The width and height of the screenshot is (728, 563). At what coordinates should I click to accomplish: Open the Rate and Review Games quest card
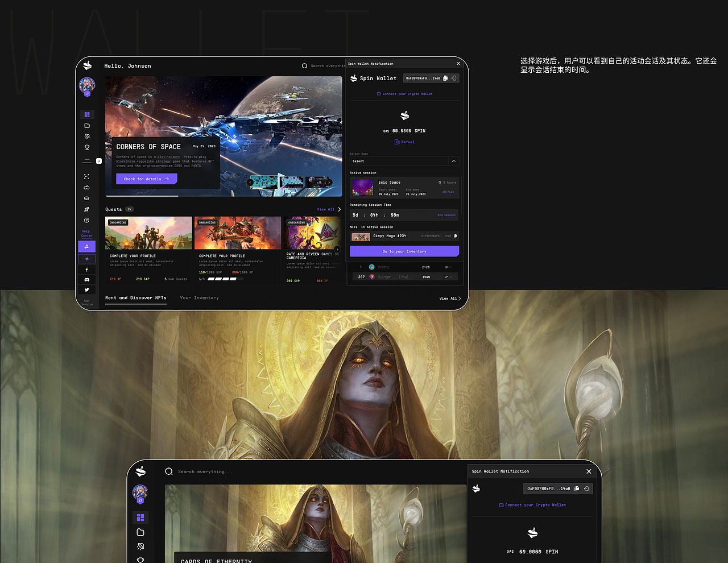(x=313, y=250)
